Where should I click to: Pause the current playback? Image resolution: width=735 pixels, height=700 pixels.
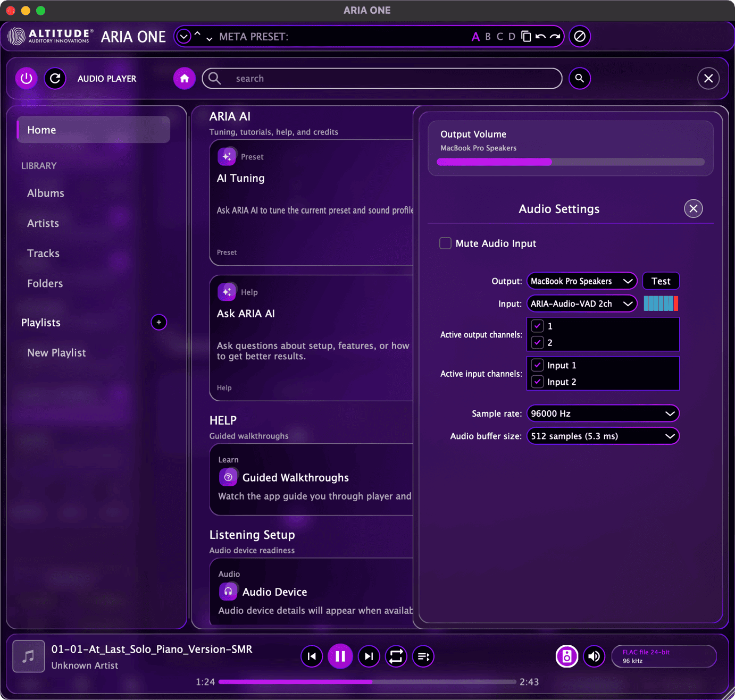340,656
